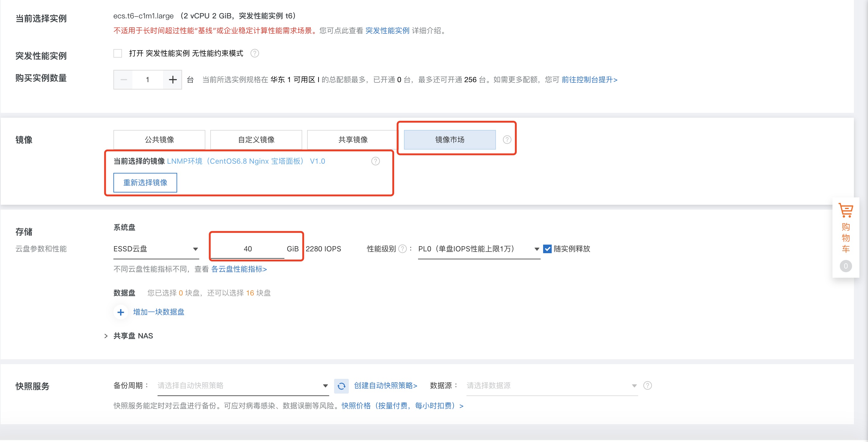Select the 镜像市场 tab

point(450,139)
